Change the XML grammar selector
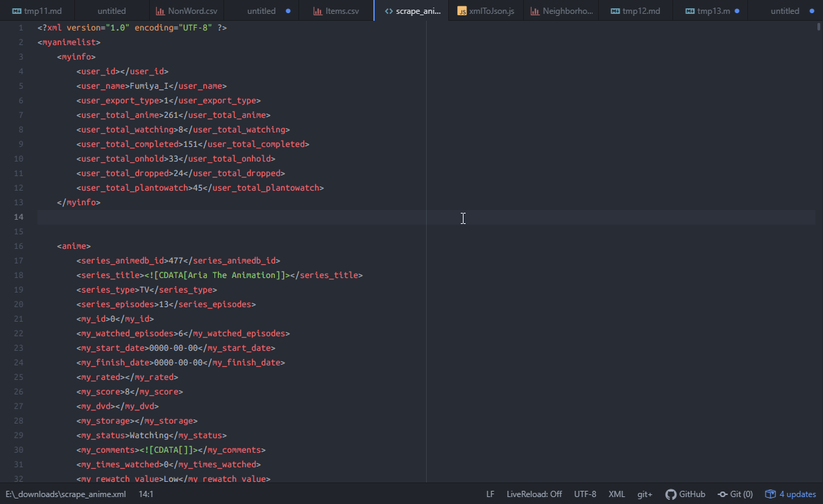Image resolution: width=823 pixels, height=504 pixels. 616,494
